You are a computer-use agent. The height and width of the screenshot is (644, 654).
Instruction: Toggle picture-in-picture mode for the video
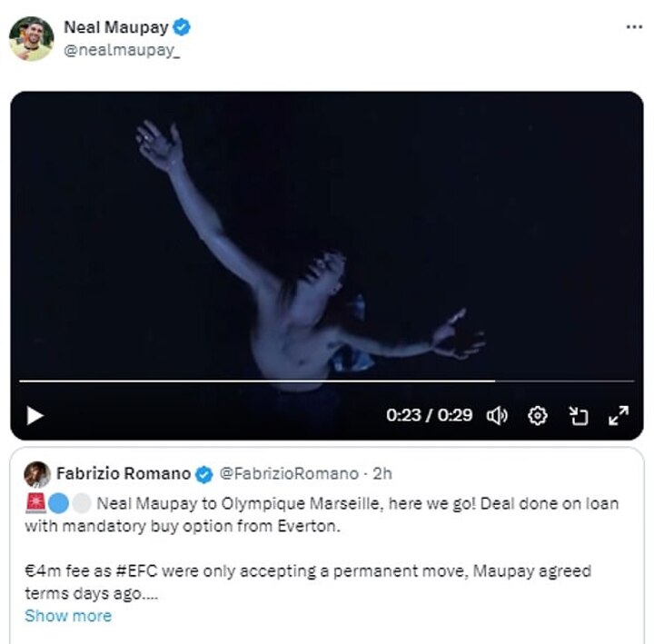[579, 416]
